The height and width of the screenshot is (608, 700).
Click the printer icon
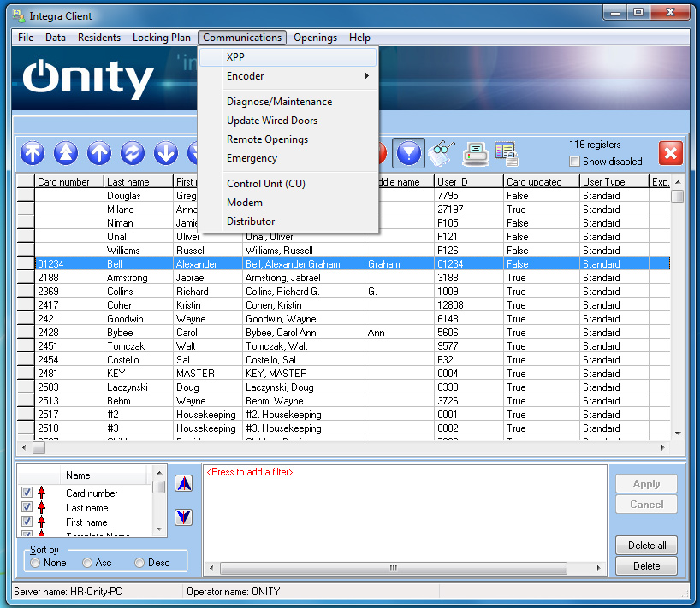point(475,153)
